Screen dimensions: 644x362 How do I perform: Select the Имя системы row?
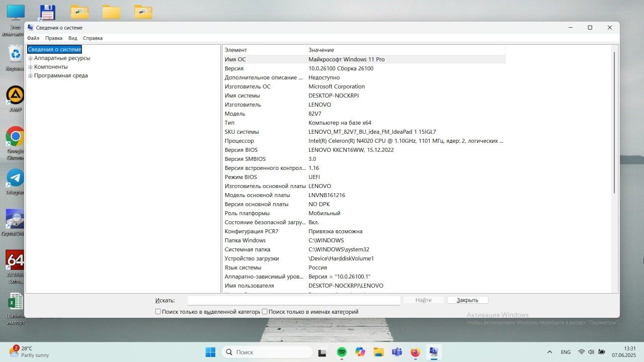pos(364,96)
